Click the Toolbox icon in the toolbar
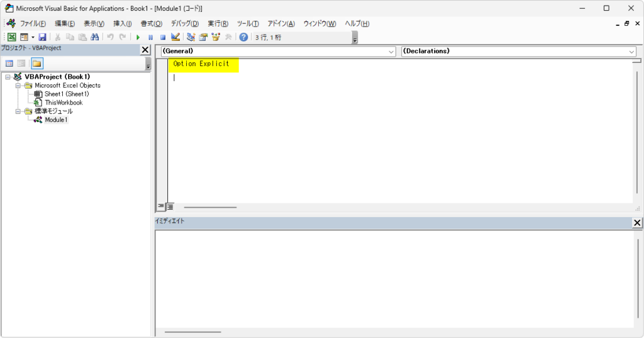 [x=228, y=37]
